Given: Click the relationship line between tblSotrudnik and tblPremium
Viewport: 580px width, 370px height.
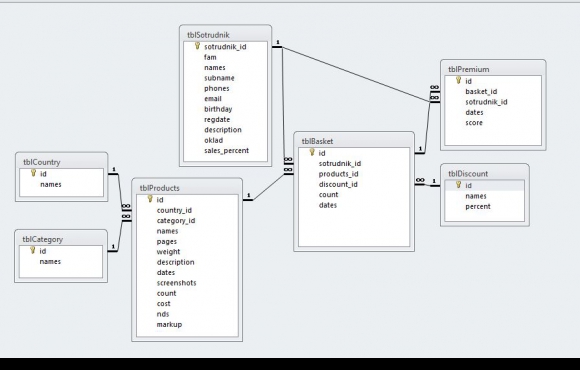Looking at the screenshot, I should point(355,74).
